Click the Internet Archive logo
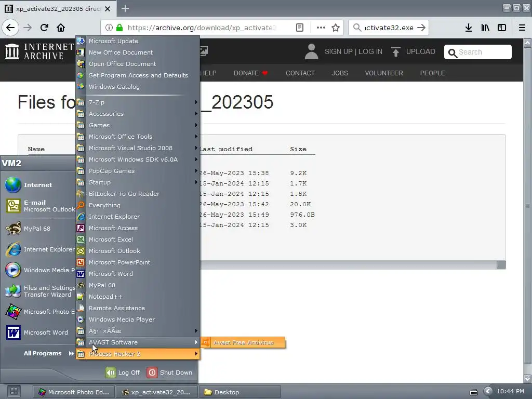The image size is (532, 399). pyautogui.click(x=39, y=51)
